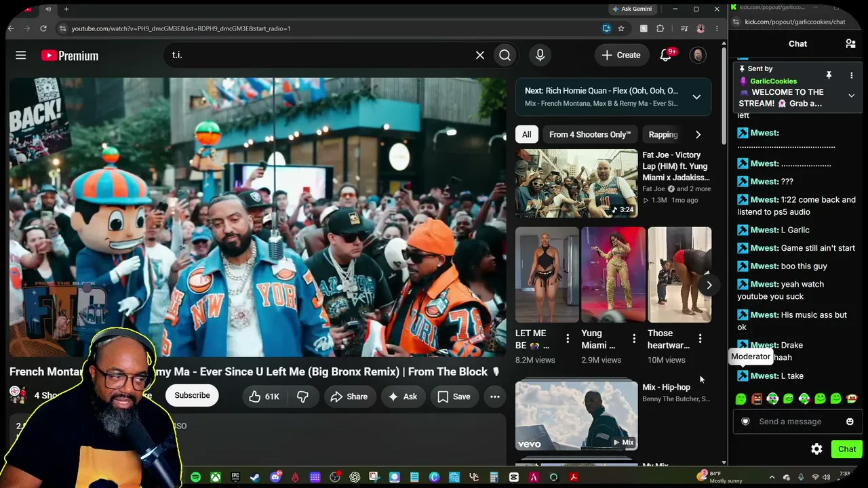The width and height of the screenshot is (868, 488).
Task: Expand the Next up playlist panel
Action: click(x=696, y=97)
